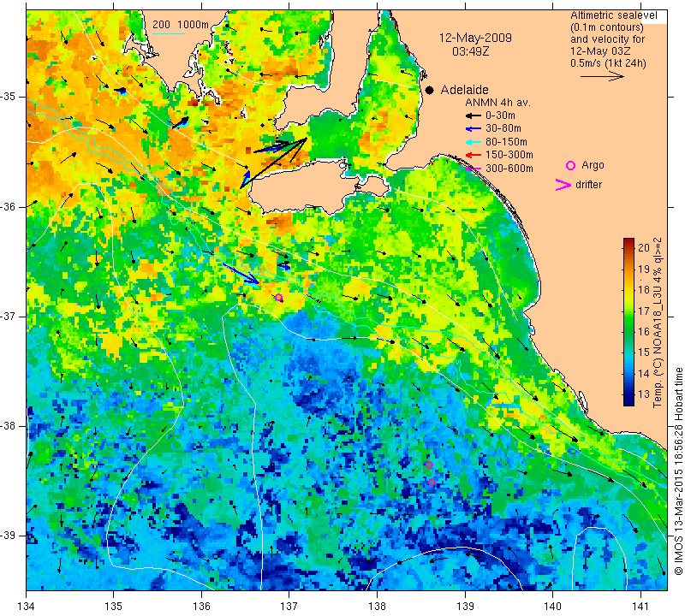Click the color bar value '15'
685x616 pixels.
pyautogui.click(x=644, y=352)
